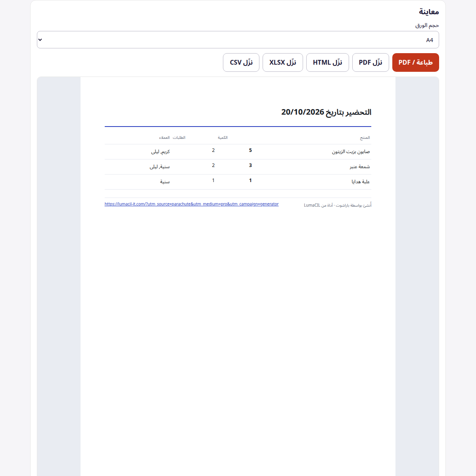Select product cell صابون بزيت الزيتون
Image resolution: width=476 pixels, height=476 pixels.
[351, 152]
